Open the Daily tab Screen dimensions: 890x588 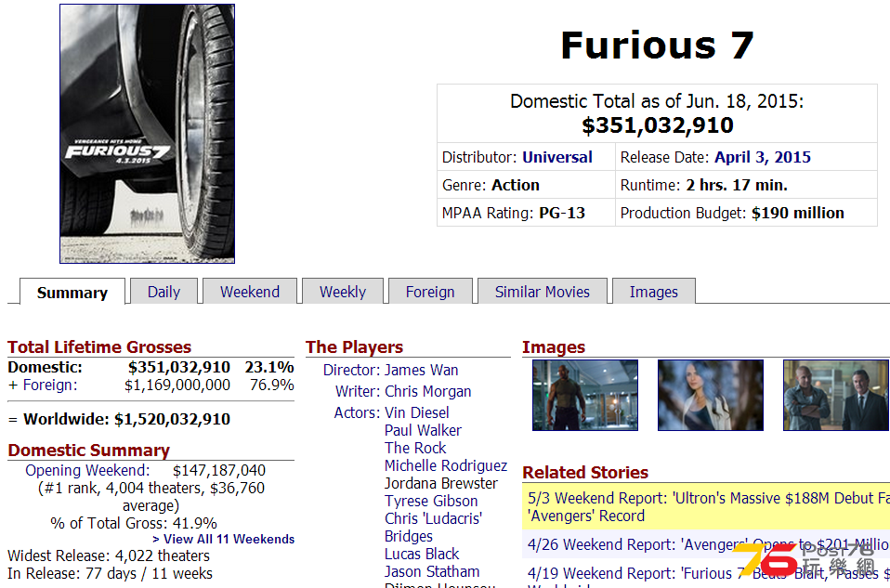point(164,292)
